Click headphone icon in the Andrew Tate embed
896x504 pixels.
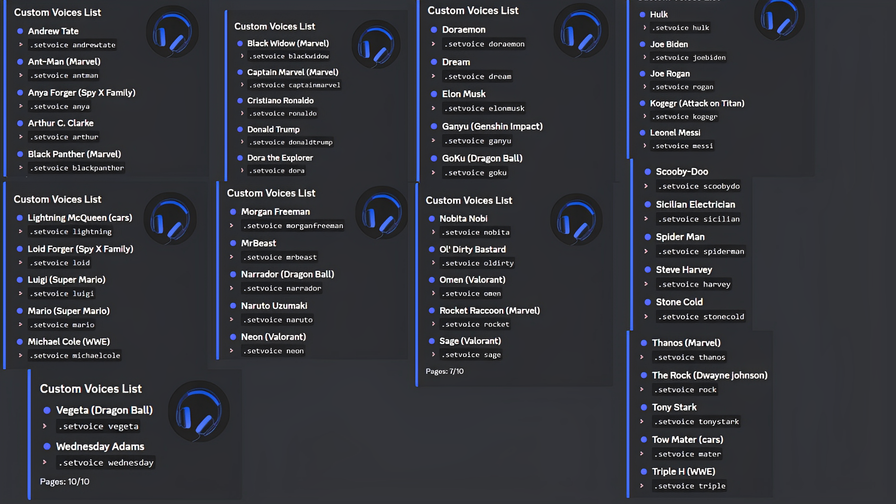tap(173, 32)
